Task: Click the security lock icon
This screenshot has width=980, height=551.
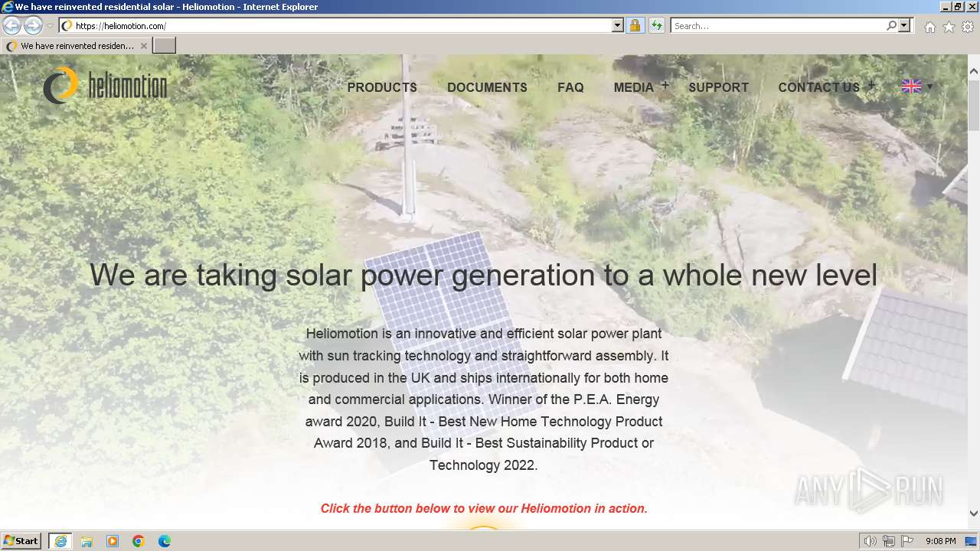Action: pos(635,25)
